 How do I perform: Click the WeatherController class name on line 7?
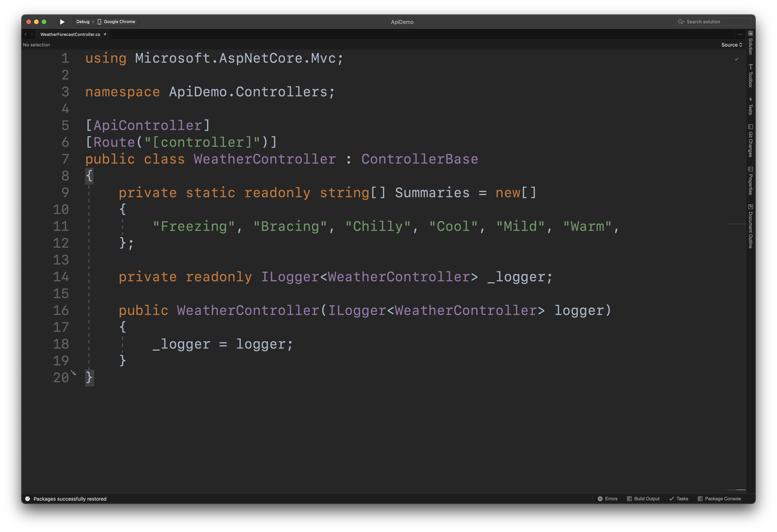coord(265,159)
